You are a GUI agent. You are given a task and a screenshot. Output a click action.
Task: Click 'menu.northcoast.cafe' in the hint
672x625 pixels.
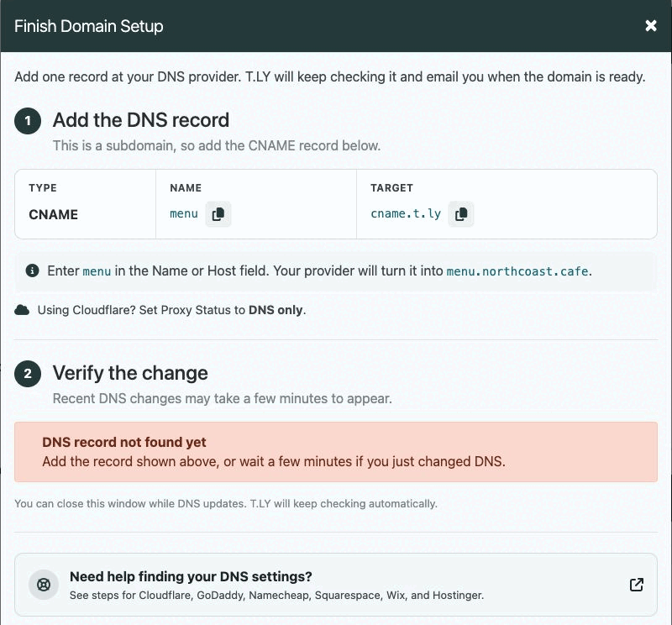[x=517, y=271]
